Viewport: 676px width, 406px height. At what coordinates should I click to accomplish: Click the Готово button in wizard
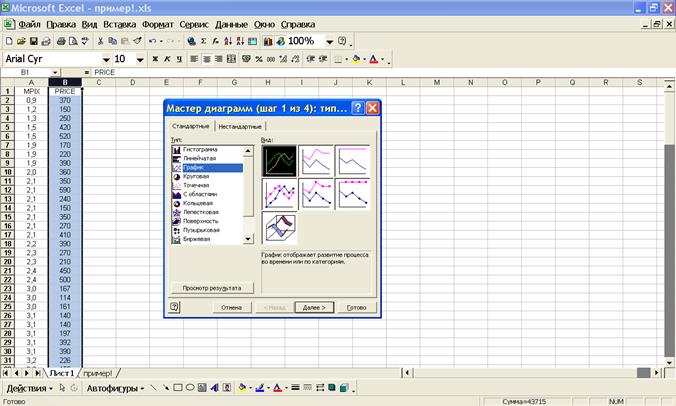point(357,307)
